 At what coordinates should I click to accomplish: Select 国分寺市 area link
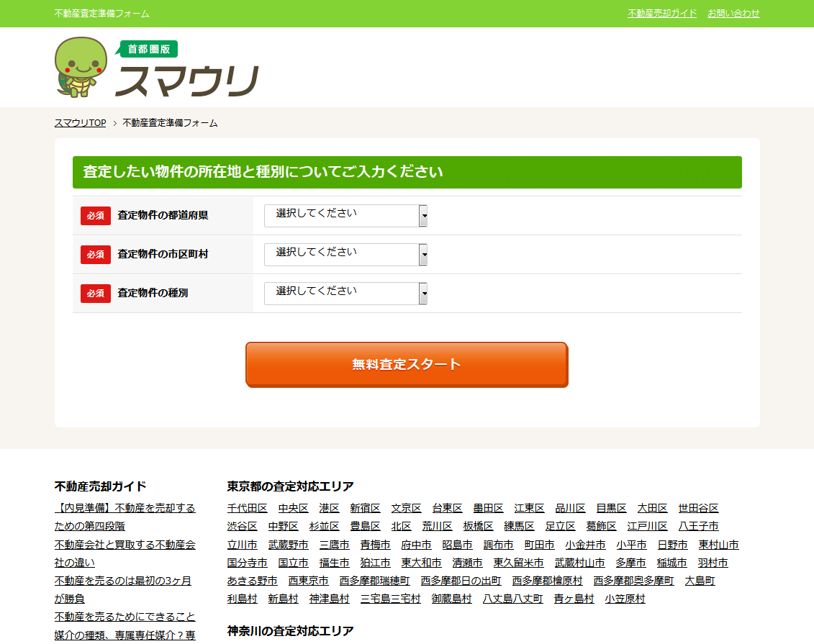(x=247, y=563)
